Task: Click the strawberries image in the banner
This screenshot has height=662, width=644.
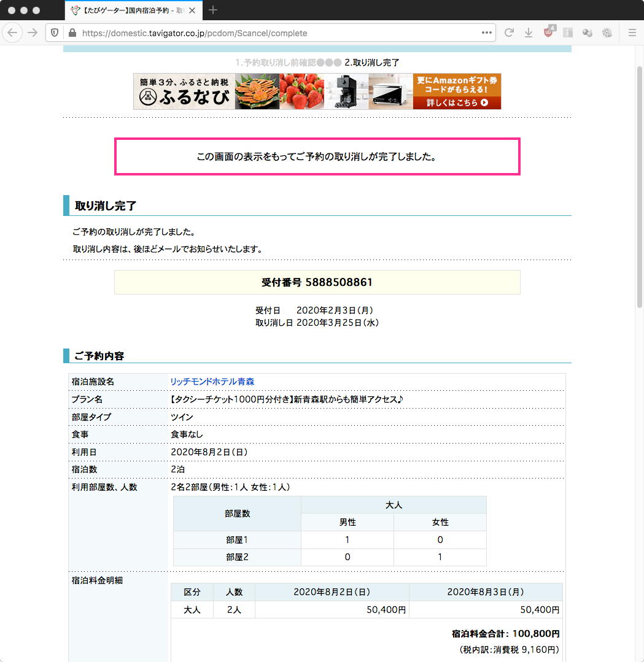Action: pos(301,91)
